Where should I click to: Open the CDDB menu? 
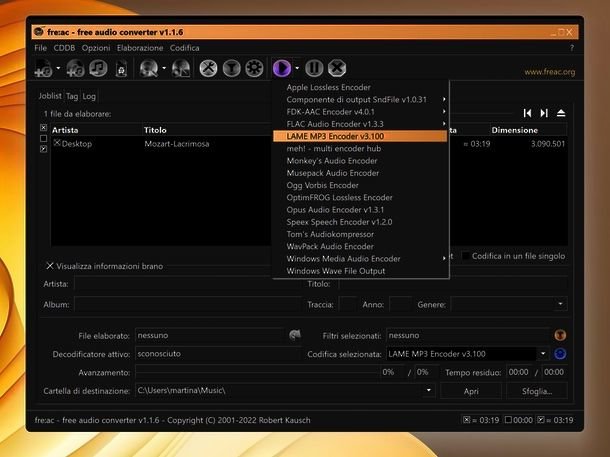(x=64, y=48)
